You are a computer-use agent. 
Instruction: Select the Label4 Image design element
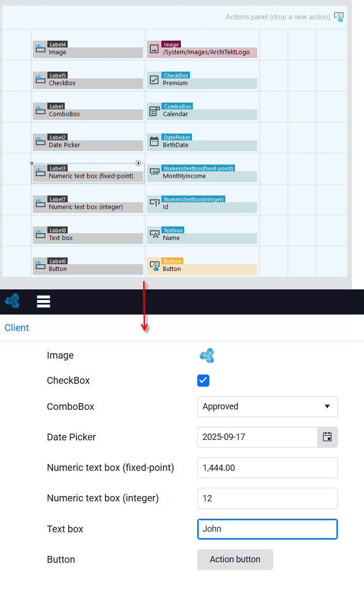pyautogui.click(x=88, y=49)
